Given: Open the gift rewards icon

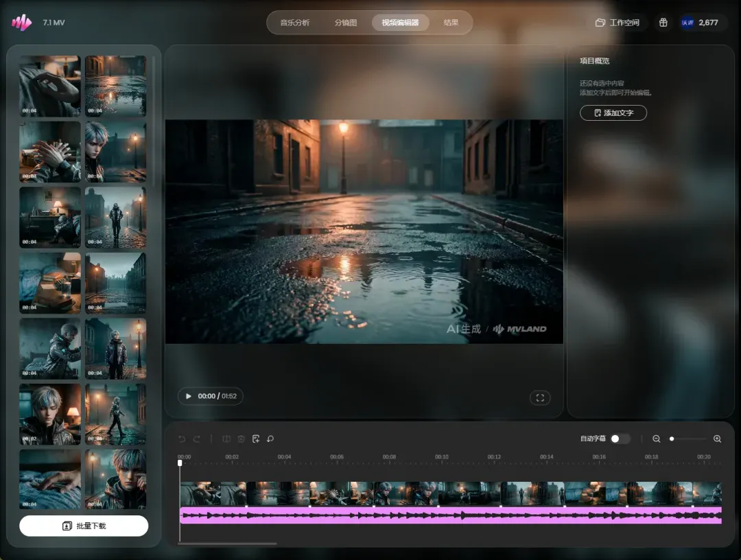Looking at the screenshot, I should 663,23.
